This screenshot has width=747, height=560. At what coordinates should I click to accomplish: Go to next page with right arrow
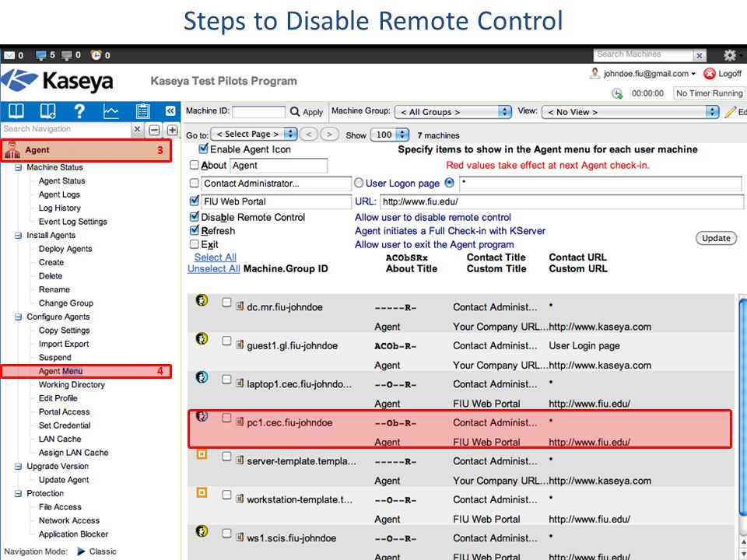329,135
